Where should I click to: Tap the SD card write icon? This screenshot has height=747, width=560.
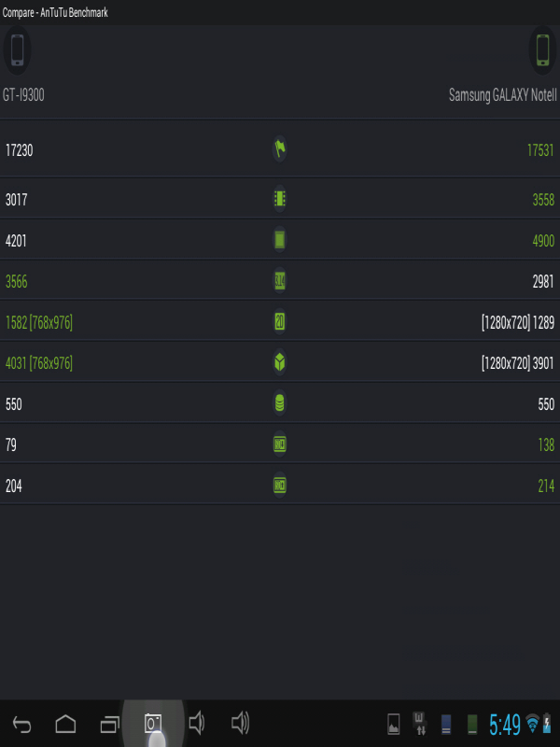click(279, 444)
